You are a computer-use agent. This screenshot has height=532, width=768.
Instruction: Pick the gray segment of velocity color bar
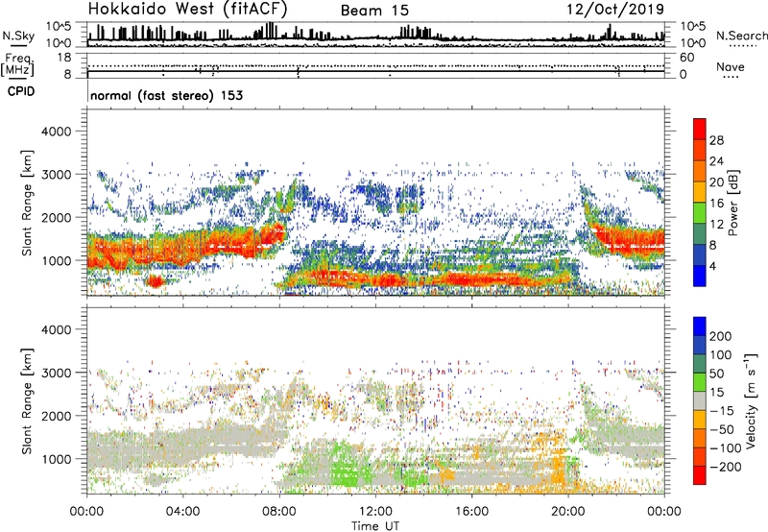tap(700, 401)
